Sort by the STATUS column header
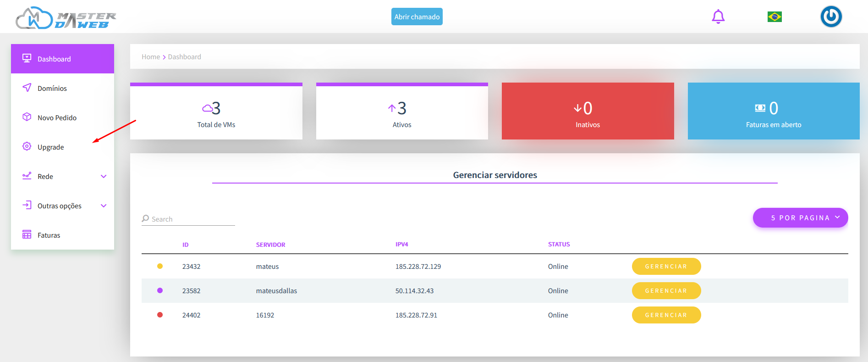 pos(559,244)
